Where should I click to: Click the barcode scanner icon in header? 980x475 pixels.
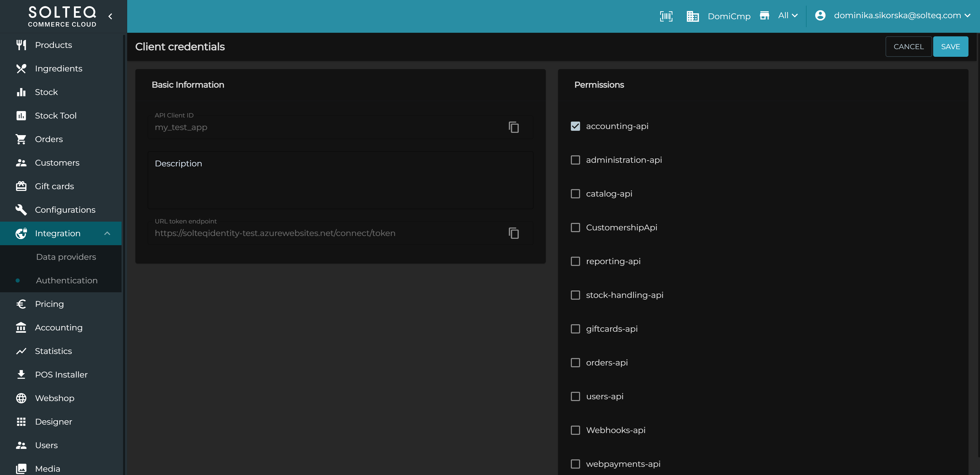pyautogui.click(x=666, y=16)
